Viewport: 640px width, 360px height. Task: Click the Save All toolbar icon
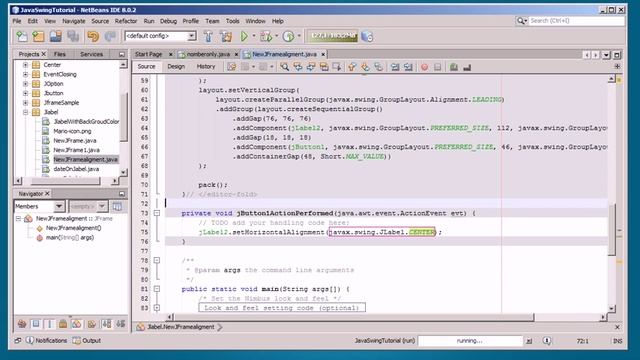point(73,36)
